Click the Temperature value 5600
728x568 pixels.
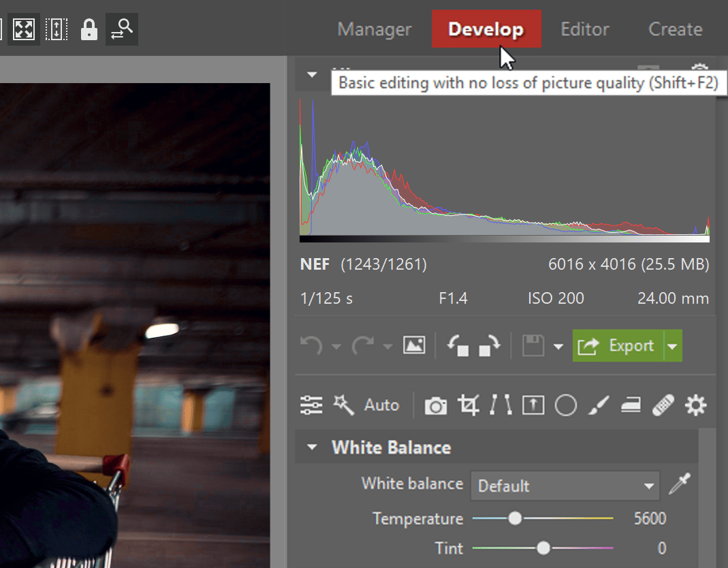[x=650, y=518]
